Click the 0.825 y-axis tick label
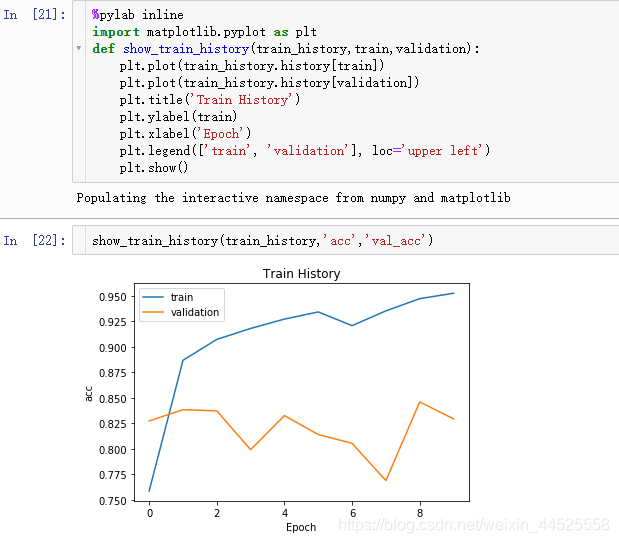The image size is (619, 543). tap(113, 424)
